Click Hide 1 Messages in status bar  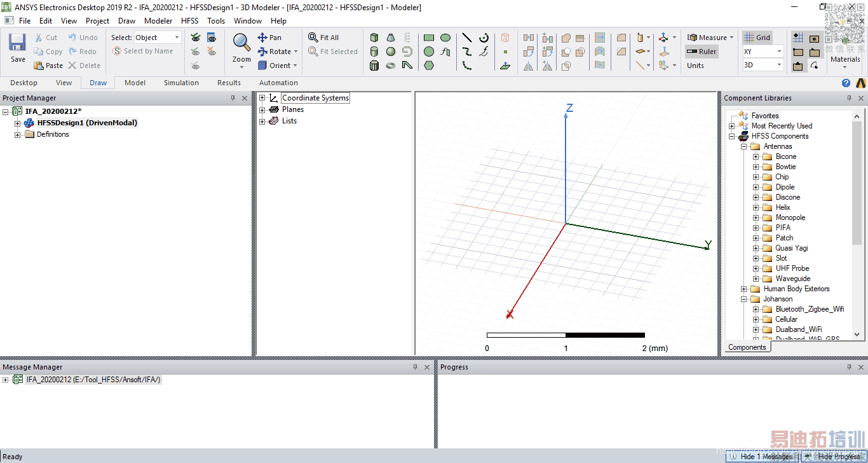760,457
